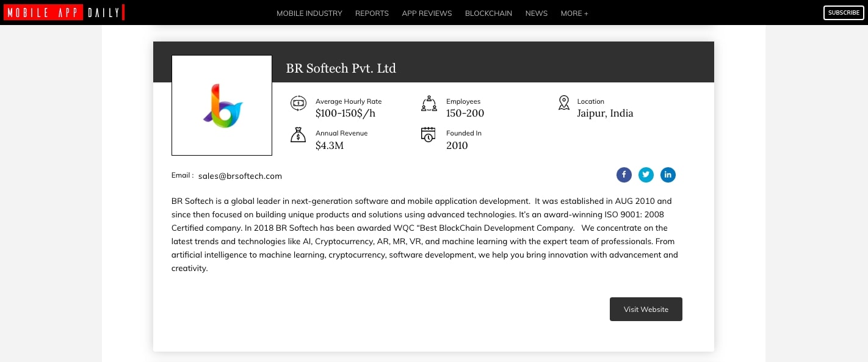This screenshot has height=362, width=868.
Task: Open BR Softech LinkedIn profile icon
Action: (668, 175)
